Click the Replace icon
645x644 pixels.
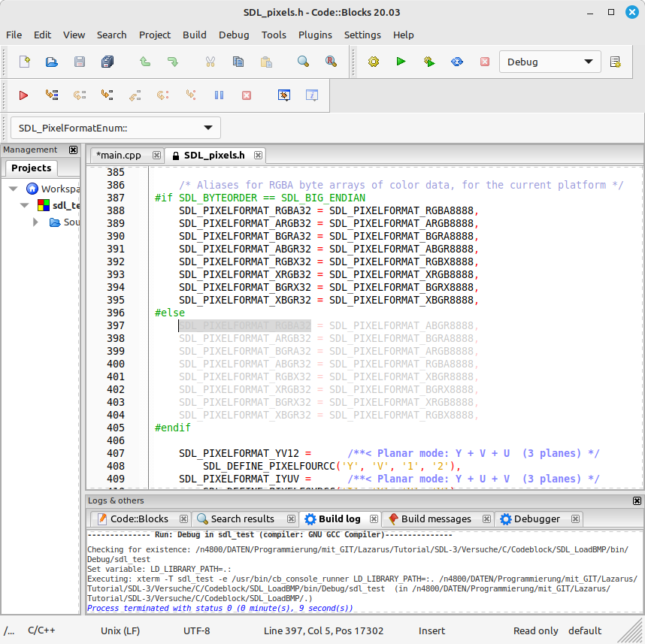pyautogui.click(x=331, y=62)
